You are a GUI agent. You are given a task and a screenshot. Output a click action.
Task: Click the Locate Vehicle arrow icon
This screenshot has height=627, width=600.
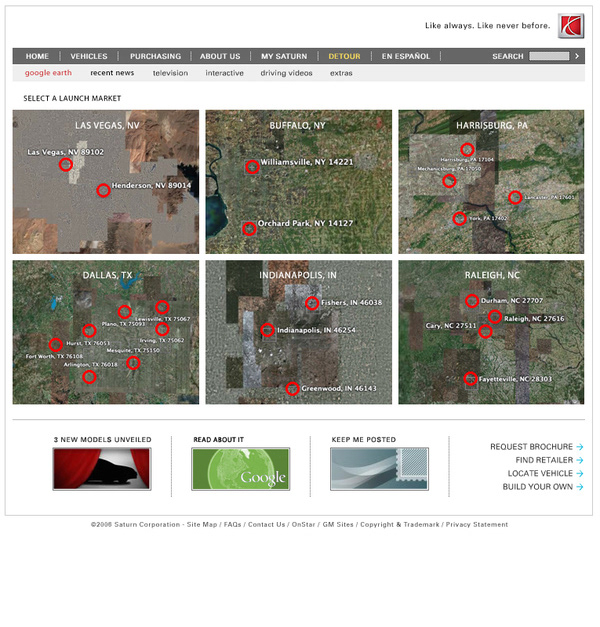coord(580,473)
